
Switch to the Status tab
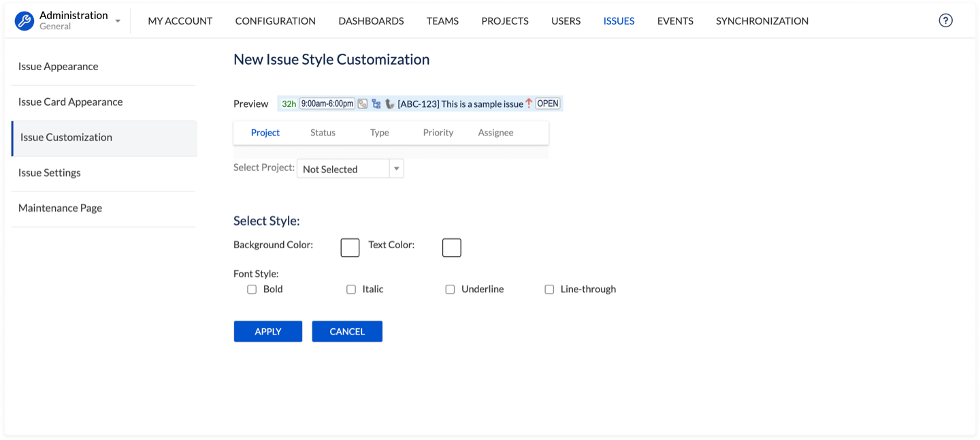[323, 133]
